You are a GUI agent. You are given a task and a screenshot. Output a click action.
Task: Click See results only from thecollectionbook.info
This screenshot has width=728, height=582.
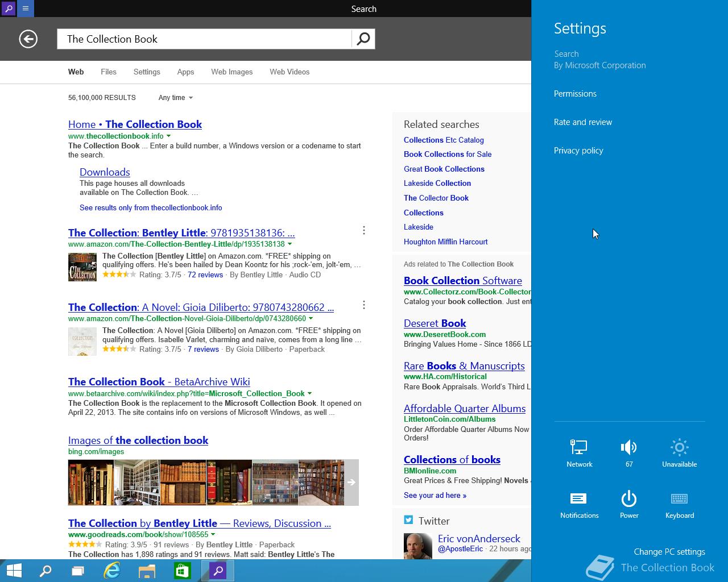click(x=151, y=208)
